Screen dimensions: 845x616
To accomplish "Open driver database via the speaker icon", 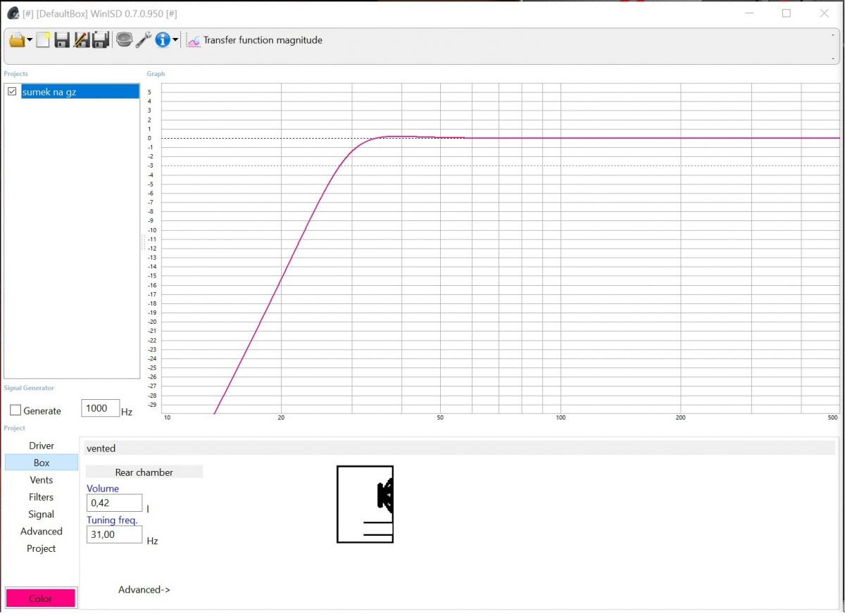I will [x=124, y=40].
